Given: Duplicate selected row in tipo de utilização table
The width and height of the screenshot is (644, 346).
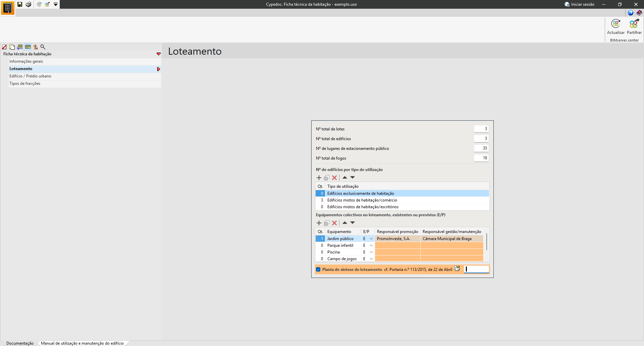Looking at the screenshot, I should 327,178.
